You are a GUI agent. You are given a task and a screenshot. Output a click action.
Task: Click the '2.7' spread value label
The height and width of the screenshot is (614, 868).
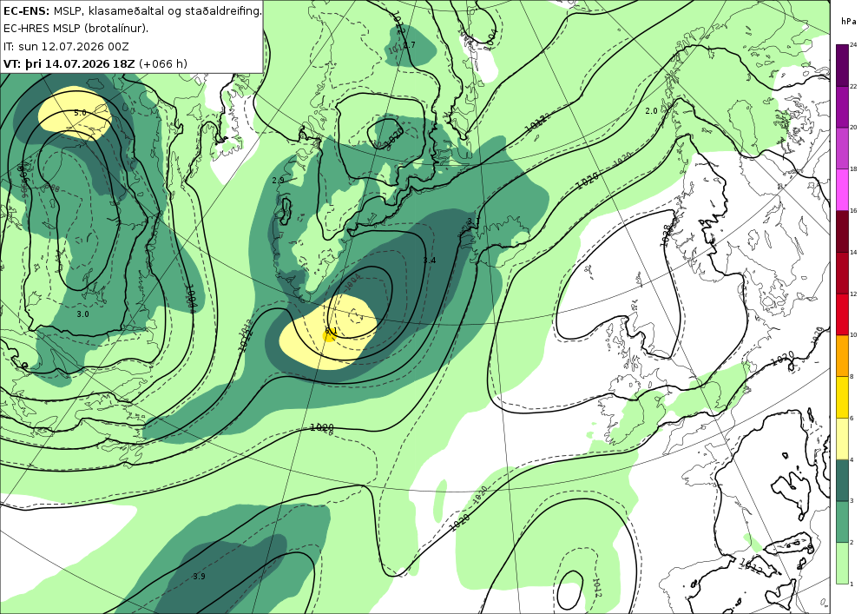[409, 45]
